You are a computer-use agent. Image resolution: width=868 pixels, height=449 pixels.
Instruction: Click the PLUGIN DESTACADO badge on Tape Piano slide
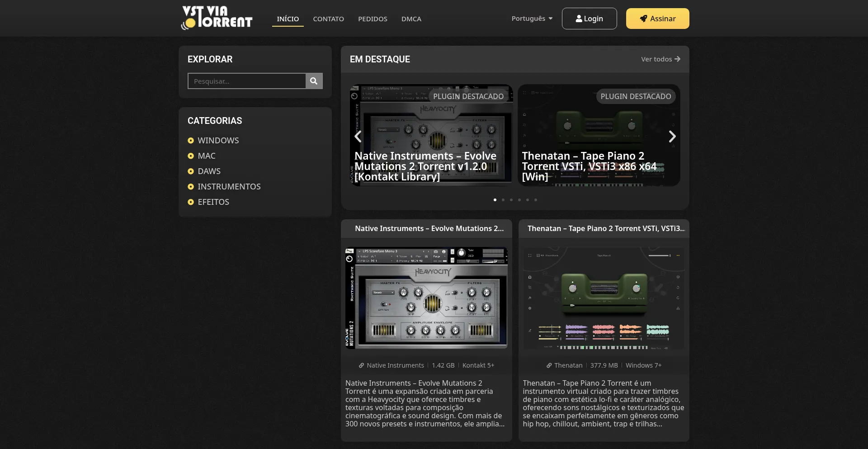636,96
